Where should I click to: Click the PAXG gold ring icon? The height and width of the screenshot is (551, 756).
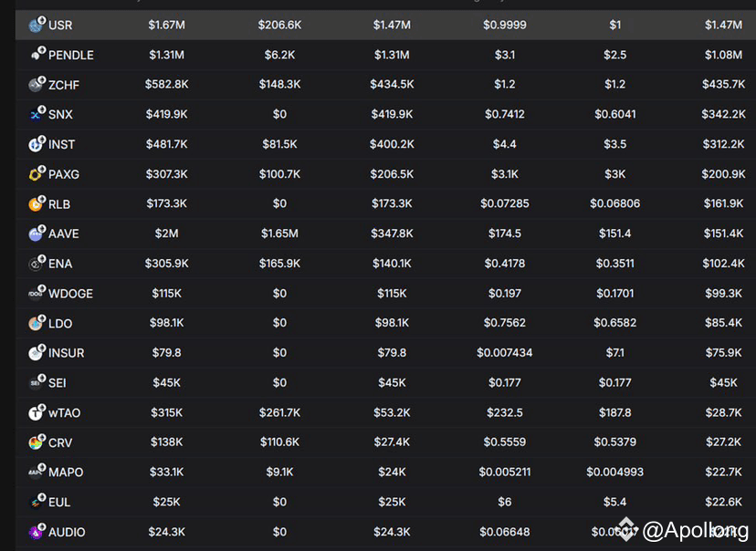[37, 173]
